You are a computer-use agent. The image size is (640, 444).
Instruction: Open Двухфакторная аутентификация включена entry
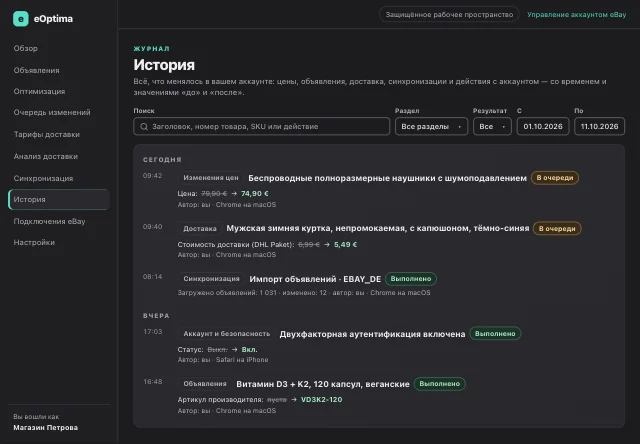[372, 334]
